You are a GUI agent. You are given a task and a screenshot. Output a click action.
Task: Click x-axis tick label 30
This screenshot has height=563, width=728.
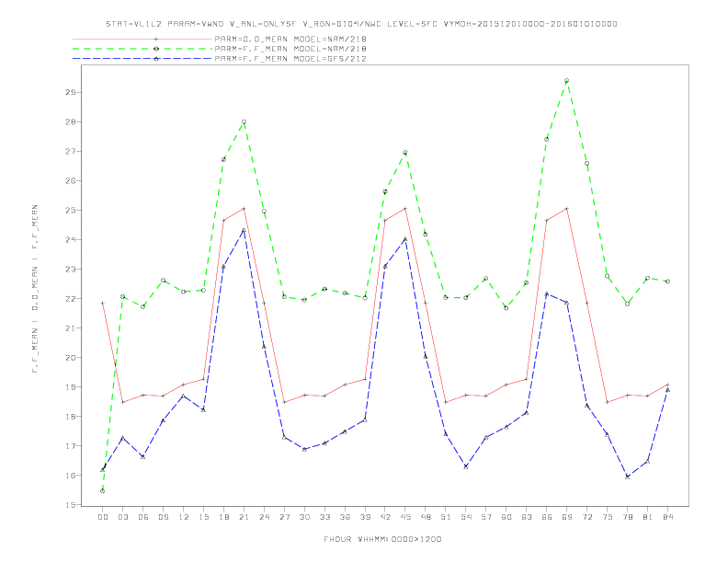[304, 517]
